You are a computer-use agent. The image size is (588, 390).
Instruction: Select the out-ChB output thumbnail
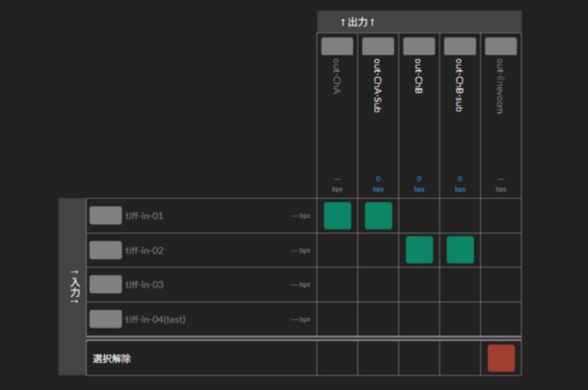[x=419, y=46]
